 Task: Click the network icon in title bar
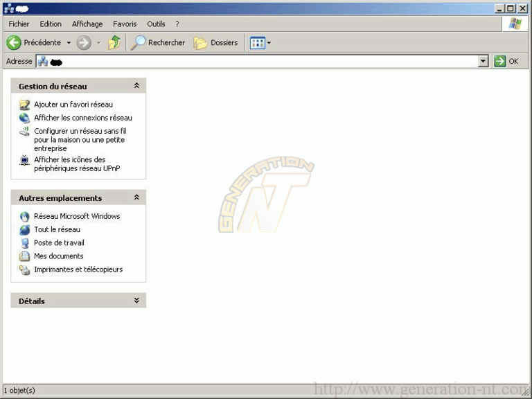(9, 8)
